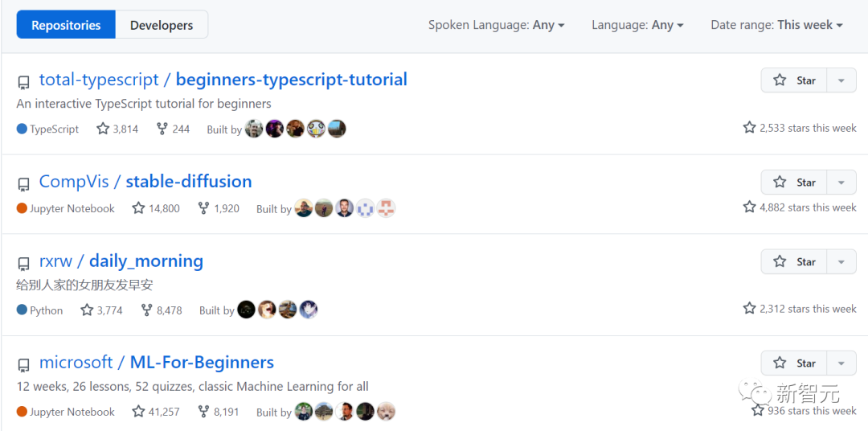Image resolution: width=868 pixels, height=431 pixels.
Task: Click the repo icon beside total-typescript
Action: pos(23,83)
